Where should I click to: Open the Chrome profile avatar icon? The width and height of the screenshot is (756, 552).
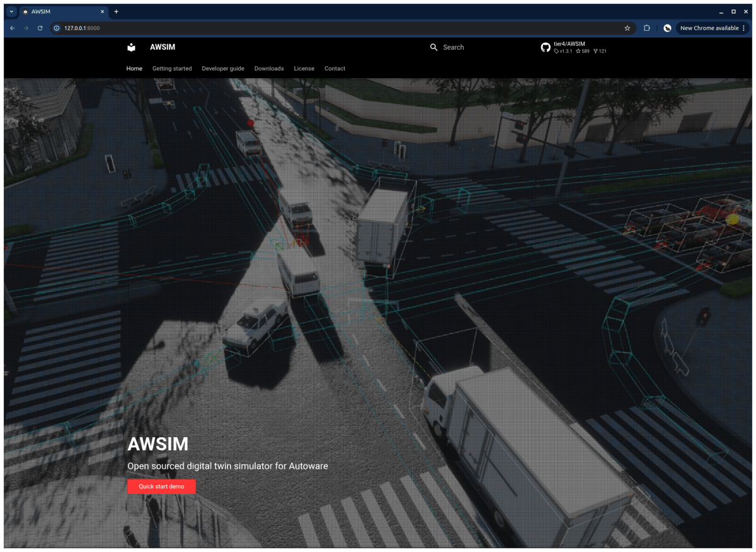point(667,28)
